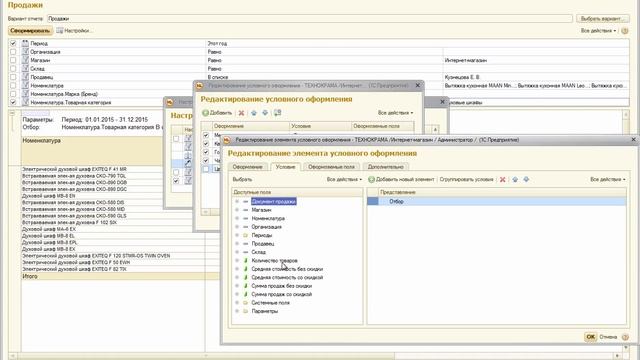Expand the Системные поля folder node
Viewport: 640px width, 360px height.
[x=237, y=303]
